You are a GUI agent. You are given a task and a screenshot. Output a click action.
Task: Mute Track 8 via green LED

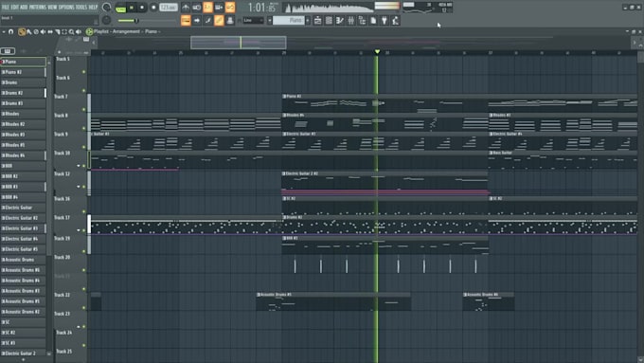point(83,128)
